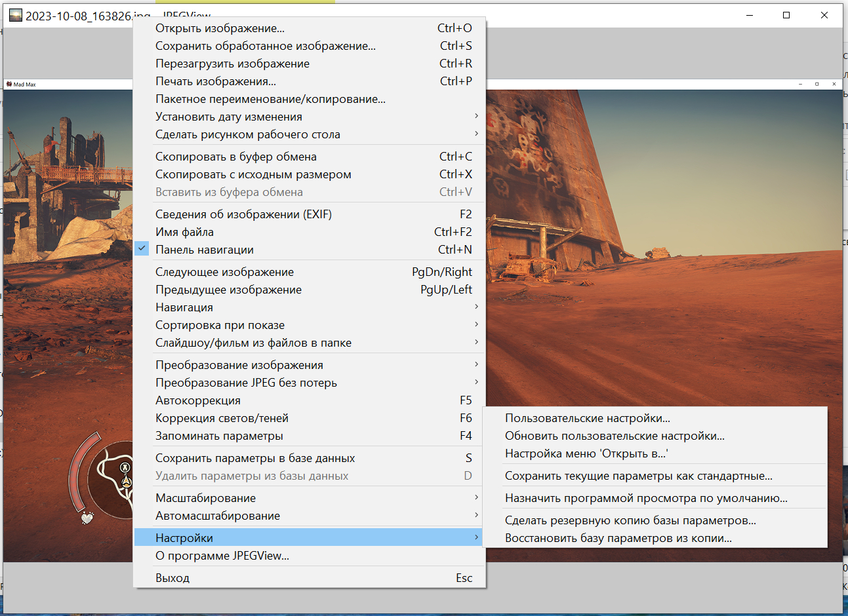The image size is (848, 616).
Task: Choose Открыть изображение... from the menu
Action: click(x=309, y=28)
